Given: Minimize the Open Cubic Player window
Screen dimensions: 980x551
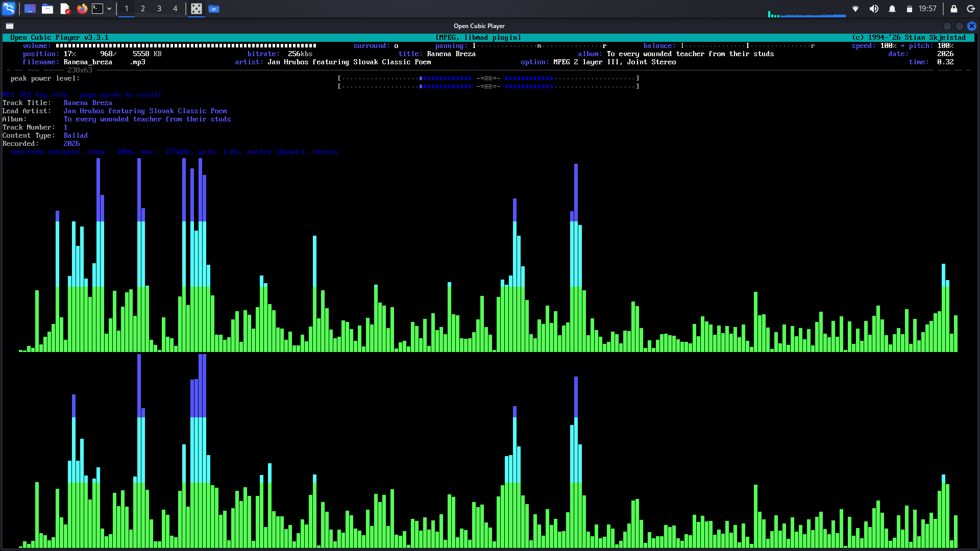Looking at the screenshot, I should pyautogui.click(x=947, y=26).
